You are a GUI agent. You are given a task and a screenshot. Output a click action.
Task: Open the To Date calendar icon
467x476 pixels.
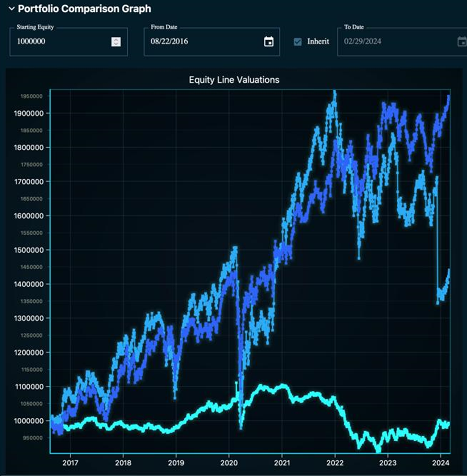click(x=462, y=42)
